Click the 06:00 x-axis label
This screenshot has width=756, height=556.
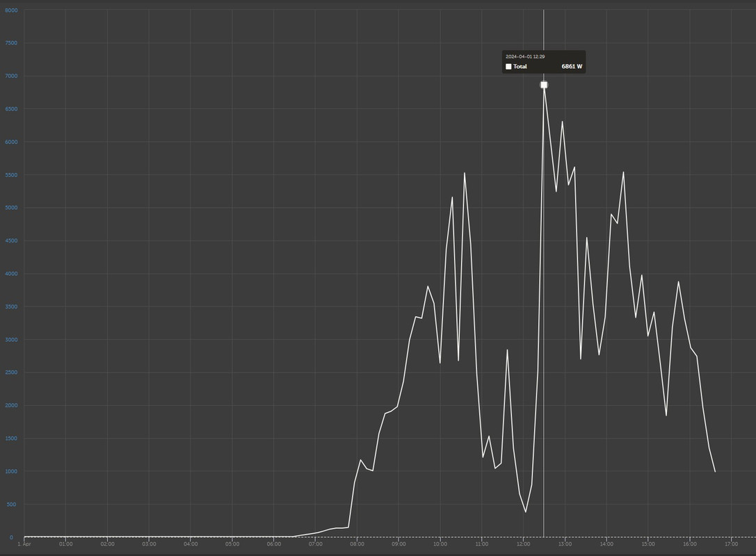point(274,544)
